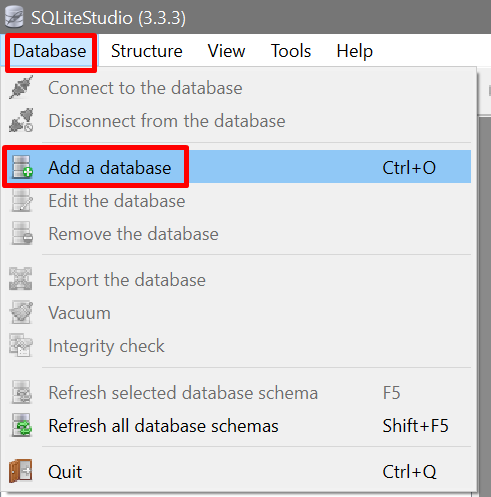
Task: Click the green plus database icon
Action: click(x=22, y=167)
